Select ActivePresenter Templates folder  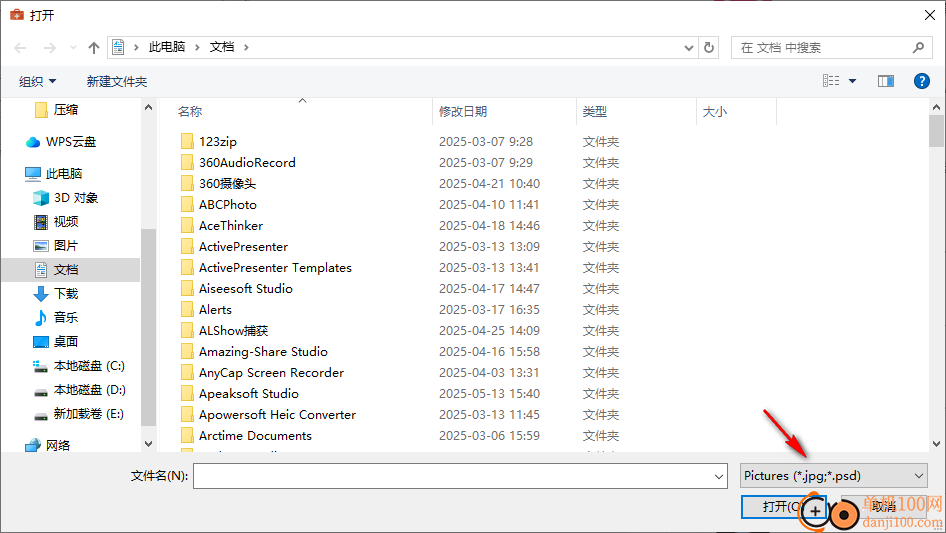275,268
